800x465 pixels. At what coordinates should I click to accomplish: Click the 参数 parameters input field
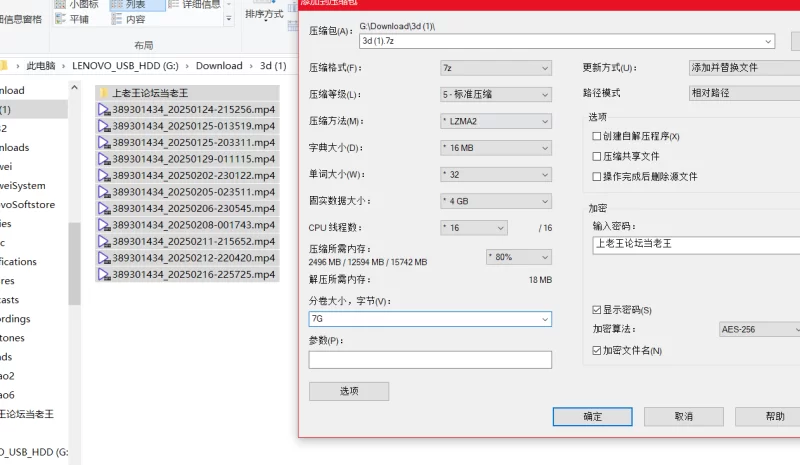coord(430,360)
